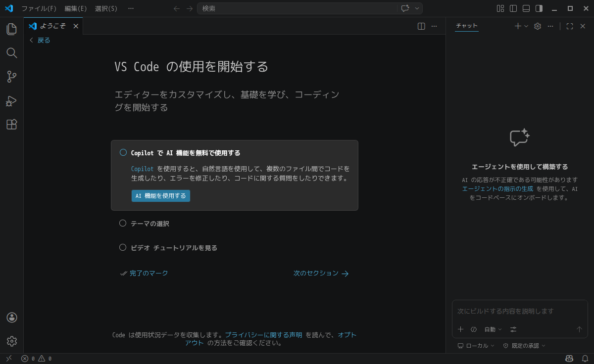Select the テーマの選択 step radio
Screen dimensions: 594x364
point(123,223)
